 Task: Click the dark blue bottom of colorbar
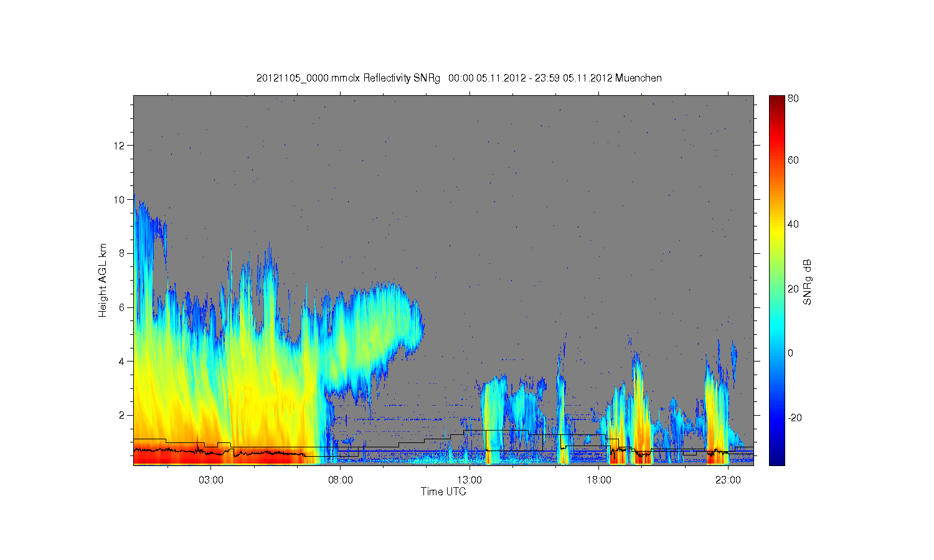pos(776,459)
